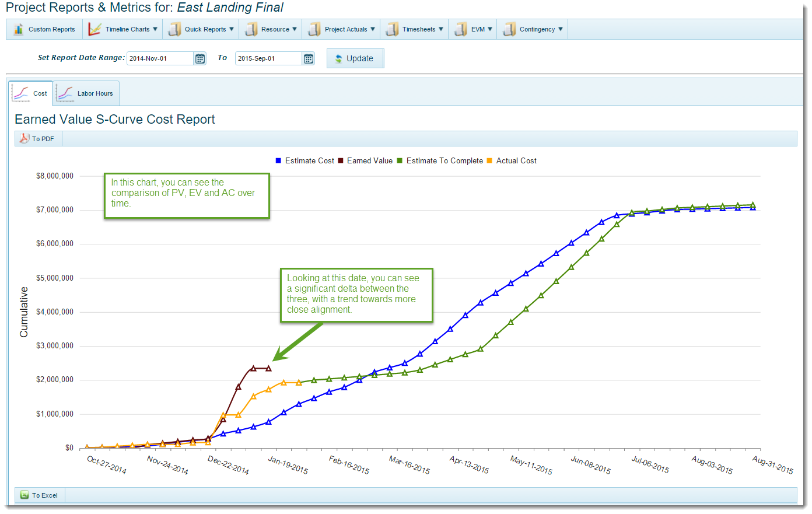The image size is (812, 514).
Task: Open the Resource menu
Action: (271, 29)
